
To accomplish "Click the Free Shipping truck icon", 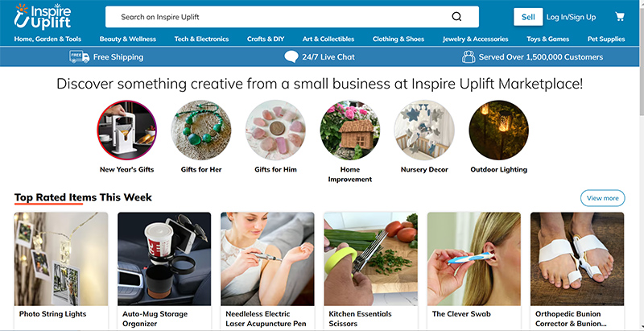I will pyautogui.click(x=79, y=56).
